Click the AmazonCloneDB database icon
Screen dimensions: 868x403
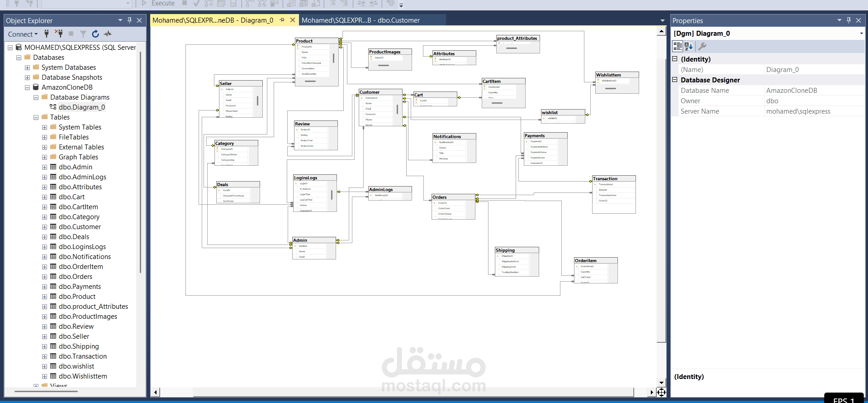tap(36, 87)
